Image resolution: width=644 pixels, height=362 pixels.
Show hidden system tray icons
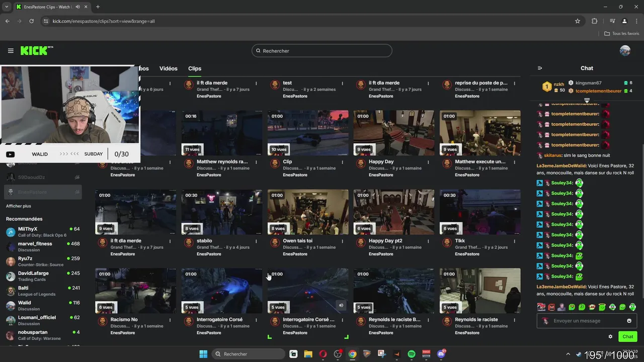coord(568,354)
